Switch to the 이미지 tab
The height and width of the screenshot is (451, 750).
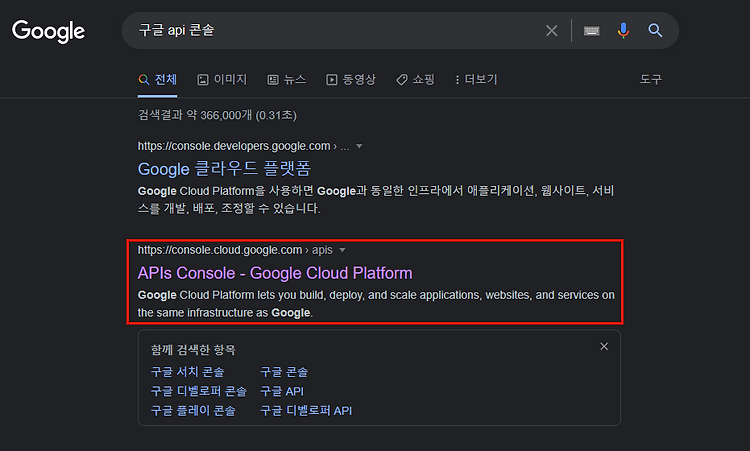pos(222,79)
